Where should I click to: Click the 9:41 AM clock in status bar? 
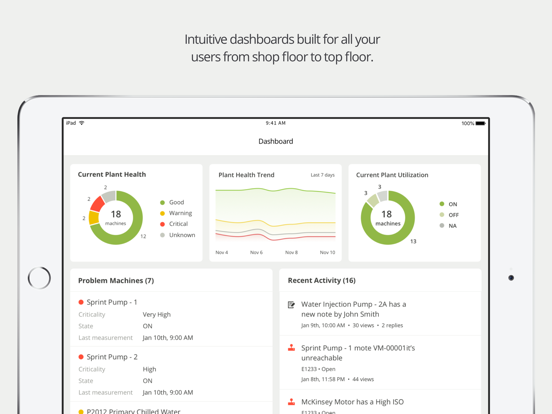pyautogui.click(x=276, y=123)
